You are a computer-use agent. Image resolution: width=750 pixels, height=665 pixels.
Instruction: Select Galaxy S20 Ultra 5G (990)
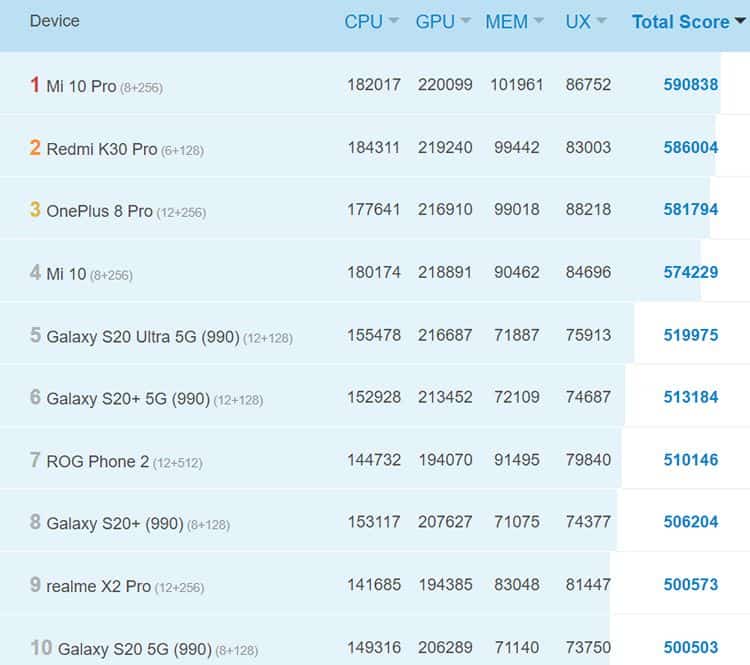pyautogui.click(x=142, y=337)
